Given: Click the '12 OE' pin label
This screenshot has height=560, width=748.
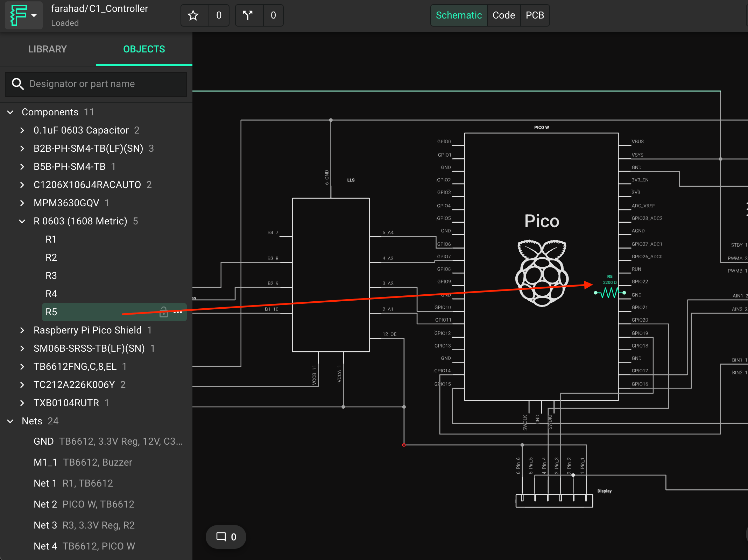Looking at the screenshot, I should coord(389,334).
